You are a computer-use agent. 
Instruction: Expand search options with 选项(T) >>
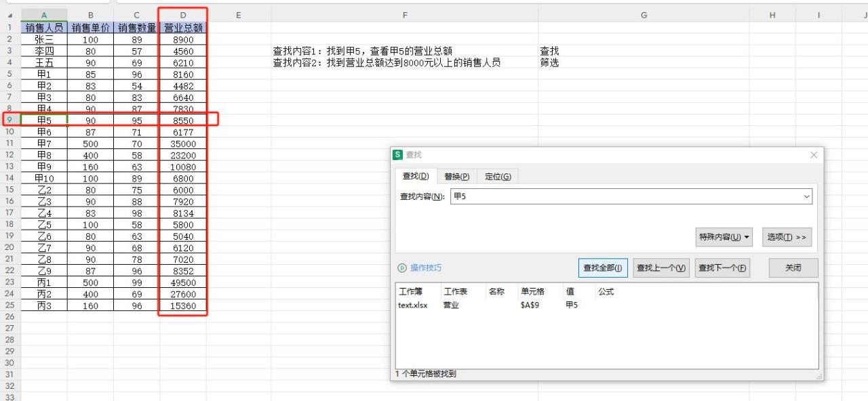point(787,237)
